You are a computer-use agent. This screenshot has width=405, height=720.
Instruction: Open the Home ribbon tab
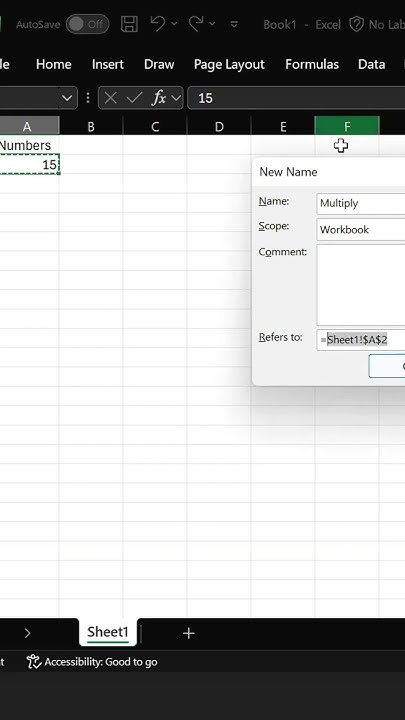[x=53, y=64]
